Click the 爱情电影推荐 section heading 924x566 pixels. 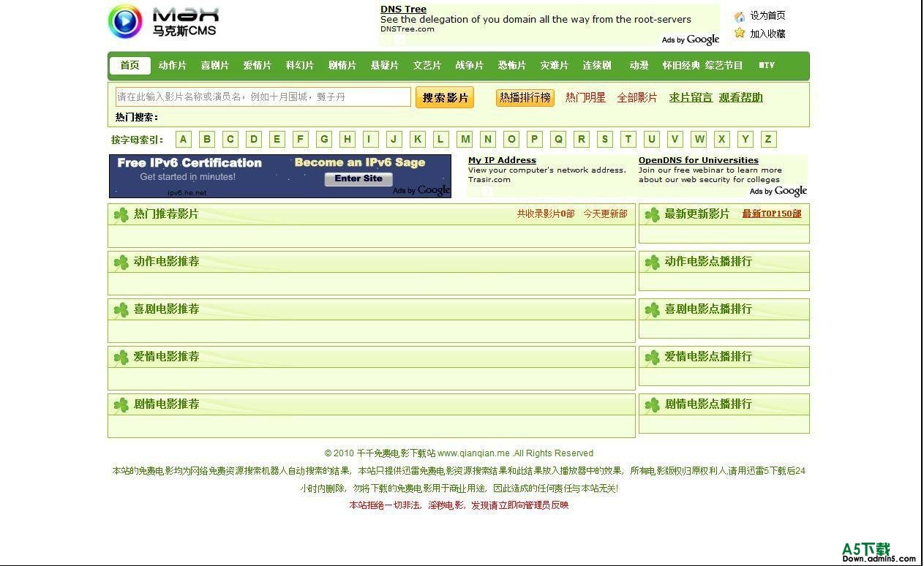pyautogui.click(x=166, y=357)
